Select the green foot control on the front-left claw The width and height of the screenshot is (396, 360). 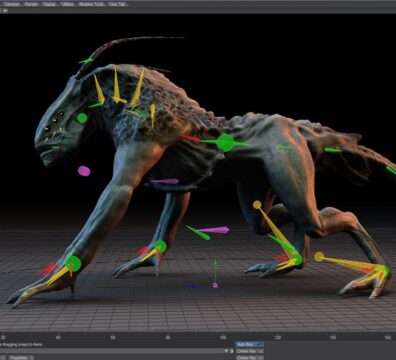point(73,264)
